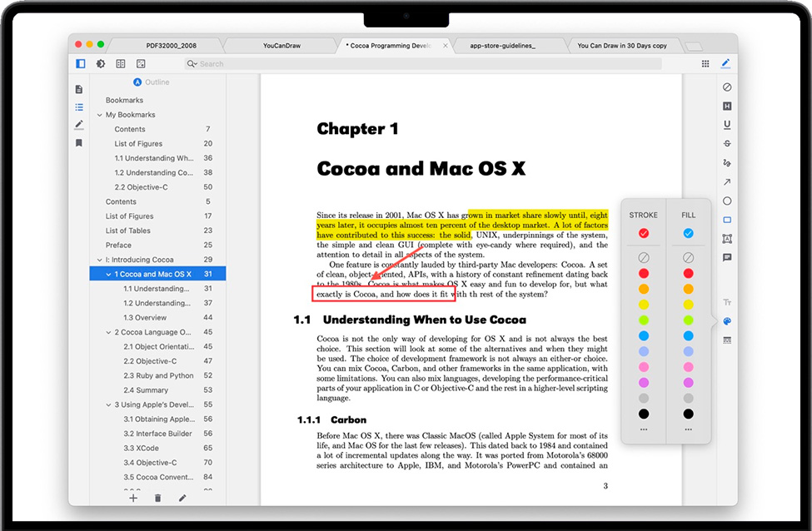Open the app-store-guidelines tab
The width and height of the screenshot is (812, 531).
[502, 46]
